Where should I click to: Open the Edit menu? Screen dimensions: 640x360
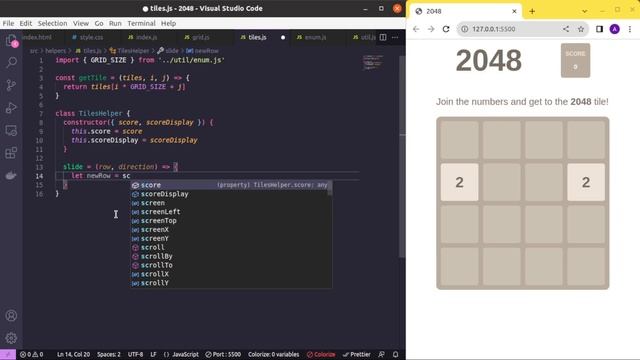pos(25,23)
